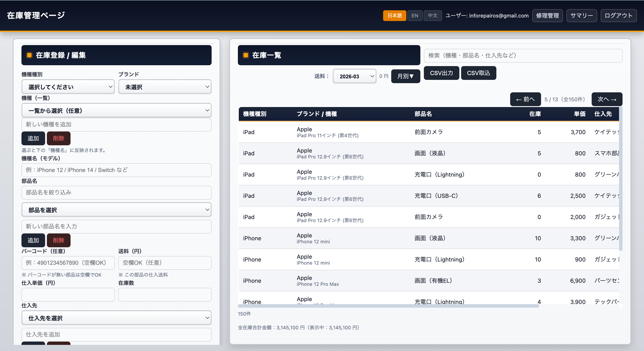Open the 修理管理 page

547,16
